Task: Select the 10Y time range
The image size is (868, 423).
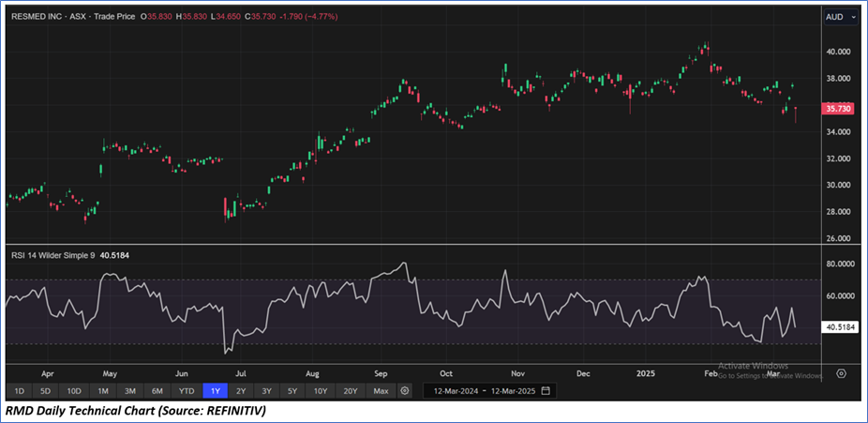Action: click(321, 390)
